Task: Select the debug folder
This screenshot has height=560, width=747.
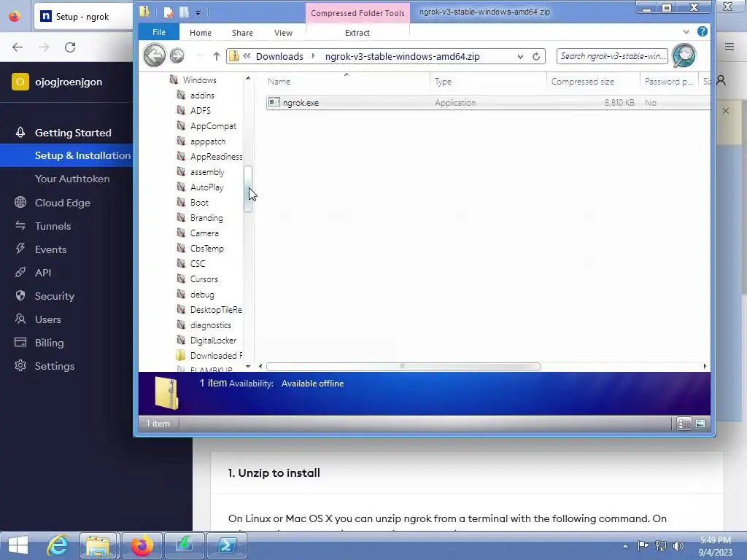Action: pos(202,295)
